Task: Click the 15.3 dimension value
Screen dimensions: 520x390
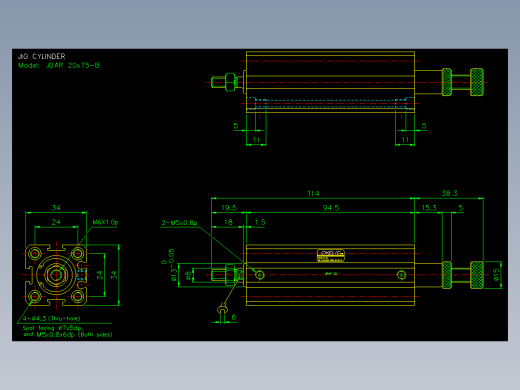Action: pos(429,208)
